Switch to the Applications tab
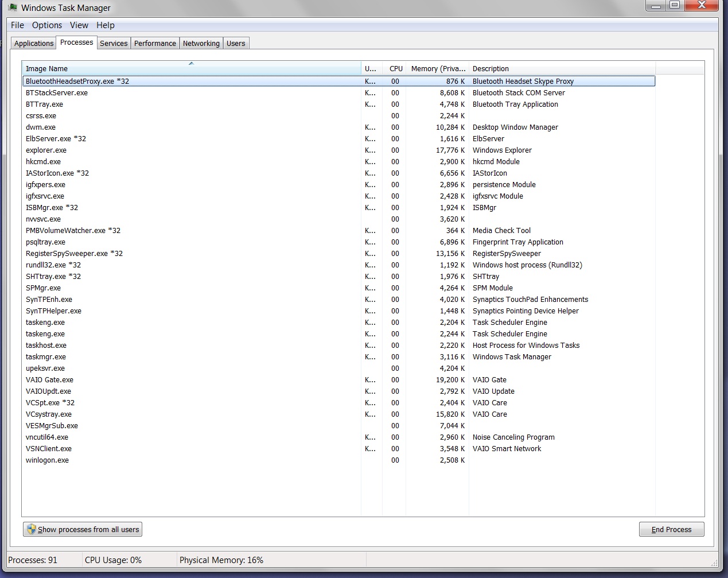 (34, 43)
